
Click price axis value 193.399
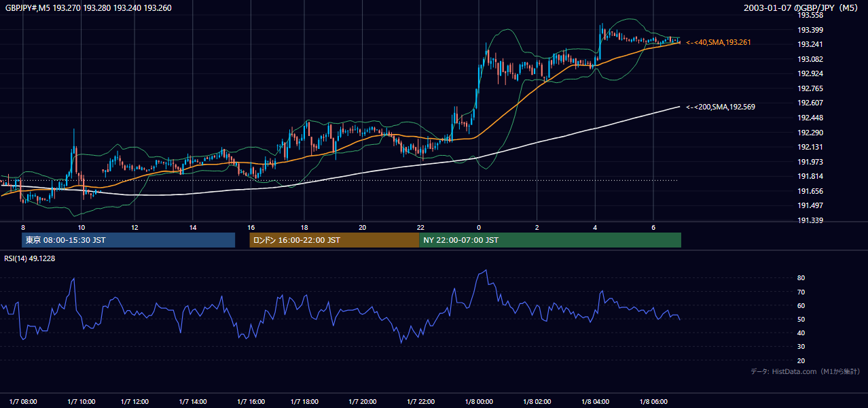point(810,30)
